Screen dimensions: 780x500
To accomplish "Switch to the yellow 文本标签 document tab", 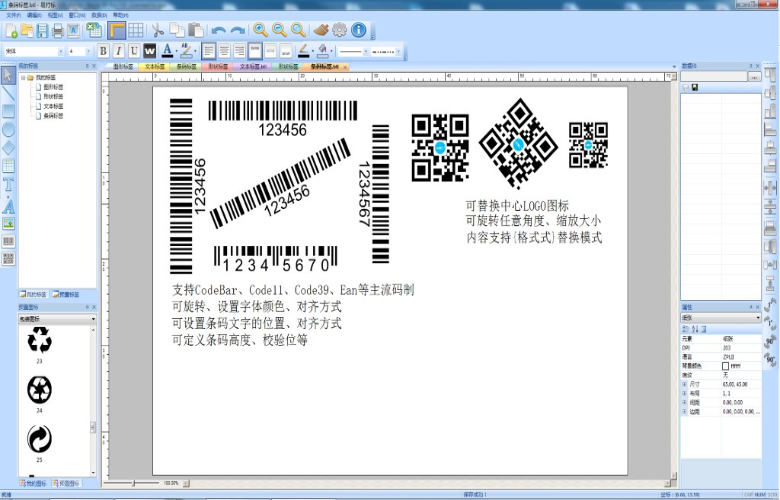I will 154,66.
